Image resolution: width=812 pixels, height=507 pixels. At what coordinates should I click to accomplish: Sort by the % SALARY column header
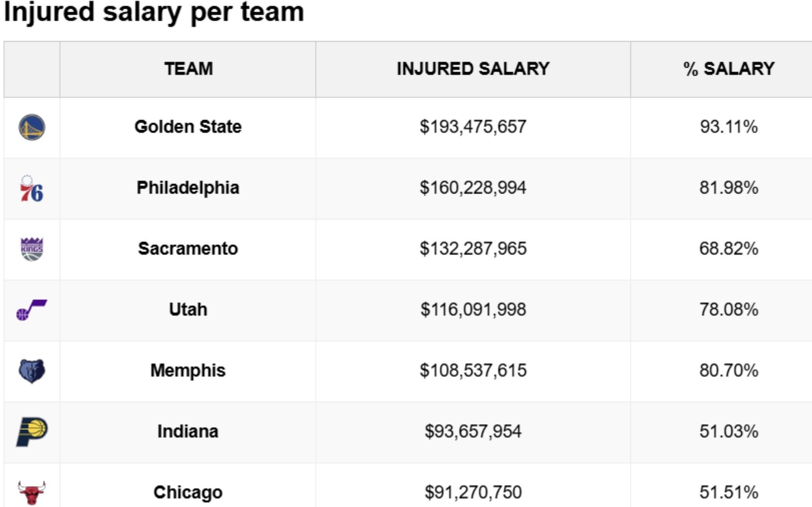click(729, 69)
